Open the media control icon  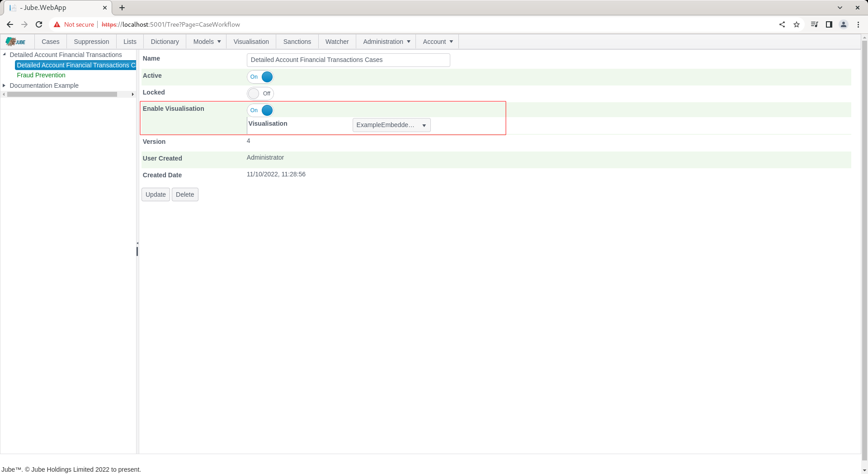click(x=814, y=24)
